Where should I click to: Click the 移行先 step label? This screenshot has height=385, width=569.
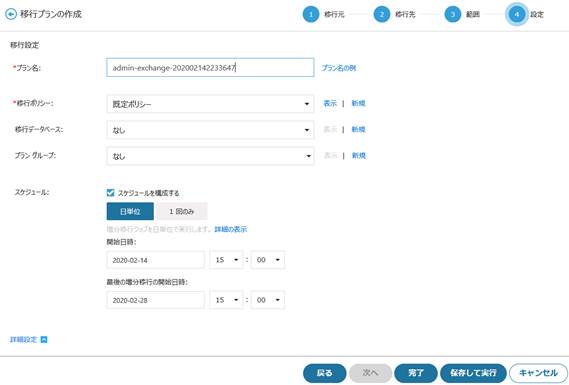[x=405, y=15]
